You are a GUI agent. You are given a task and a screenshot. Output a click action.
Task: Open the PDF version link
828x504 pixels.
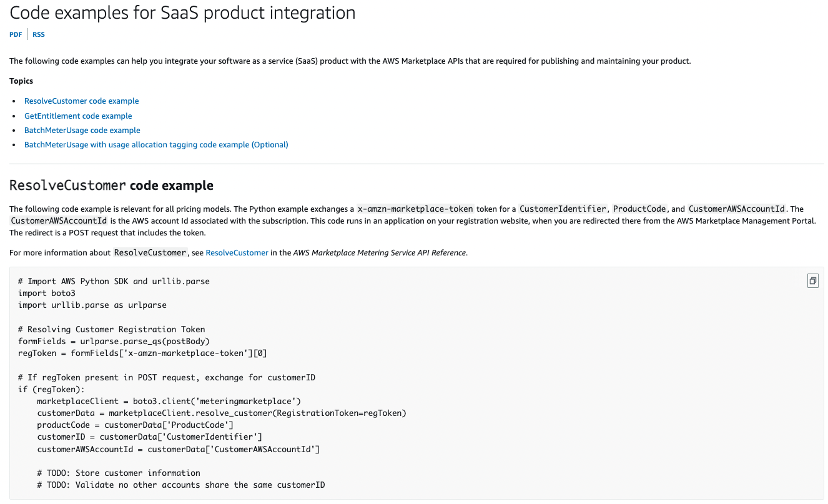point(16,35)
